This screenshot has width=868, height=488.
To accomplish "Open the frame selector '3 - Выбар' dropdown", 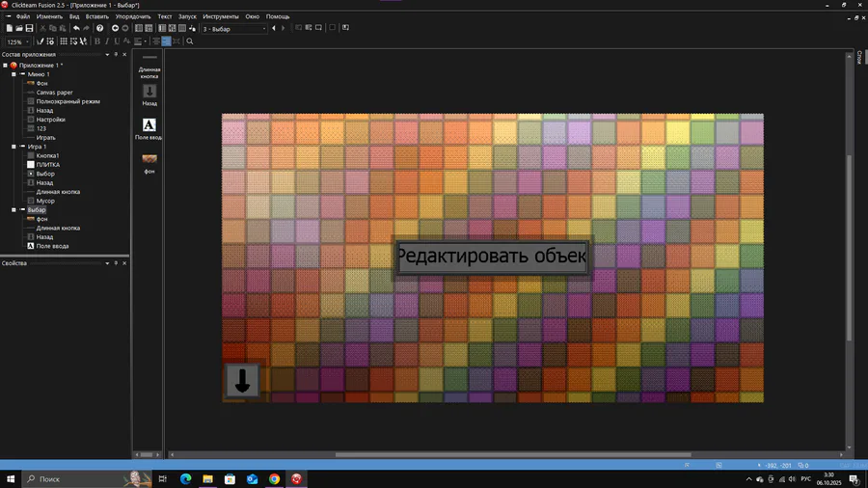I will coord(233,28).
